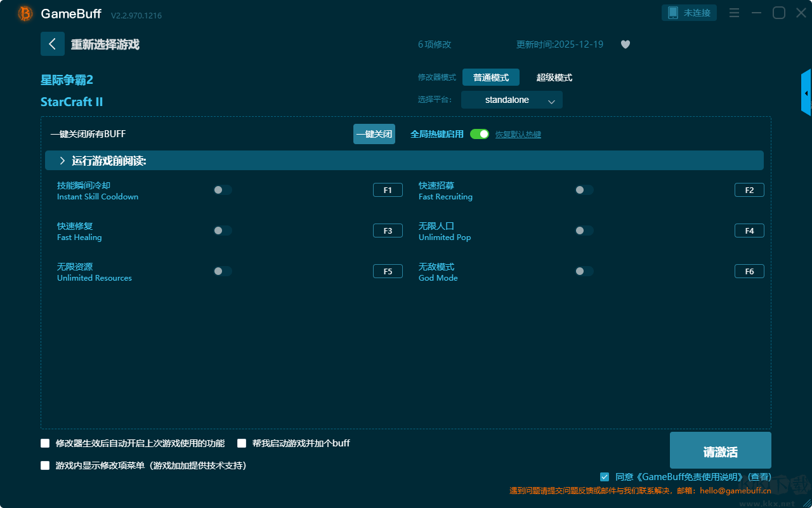This screenshot has height=508, width=812.
Task: Switch to 超级模式 tab
Action: [x=554, y=77]
